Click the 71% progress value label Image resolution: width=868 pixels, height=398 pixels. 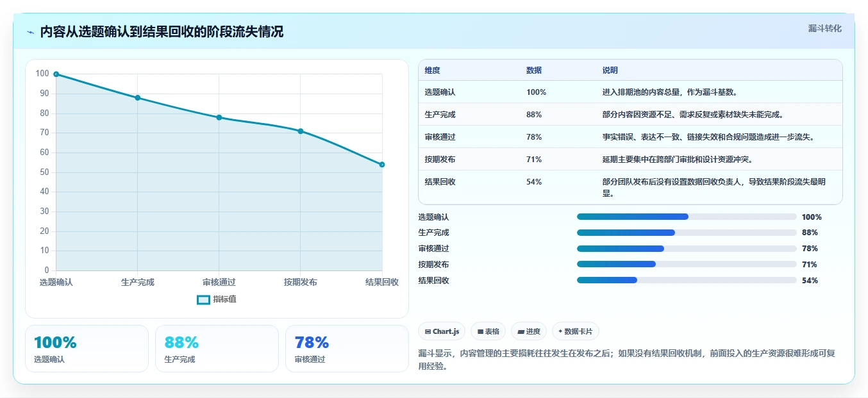tap(810, 265)
